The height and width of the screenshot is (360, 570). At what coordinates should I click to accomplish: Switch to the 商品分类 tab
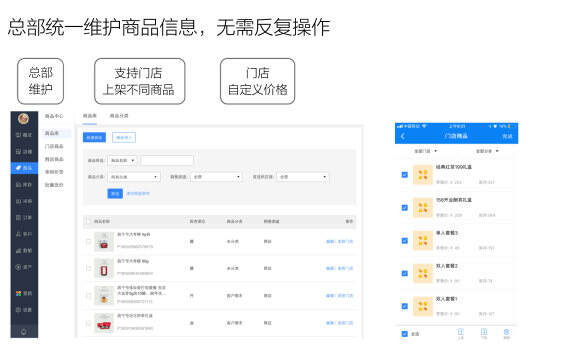pyautogui.click(x=119, y=116)
